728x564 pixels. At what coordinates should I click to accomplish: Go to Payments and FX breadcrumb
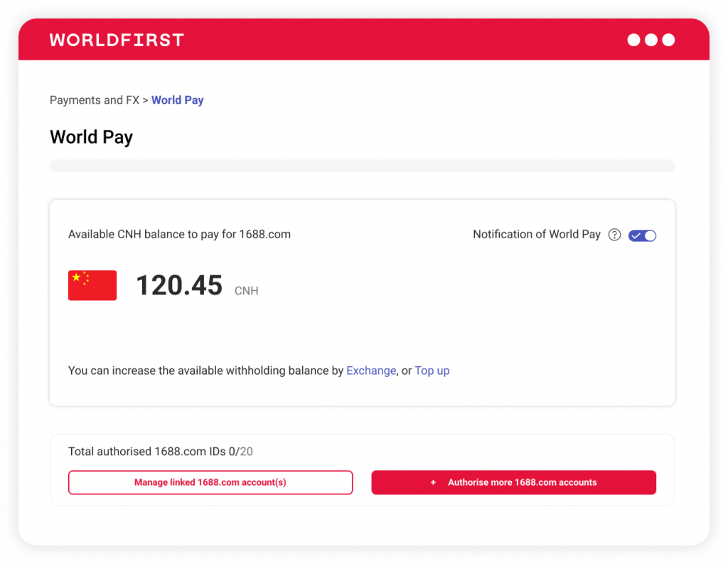click(x=94, y=100)
